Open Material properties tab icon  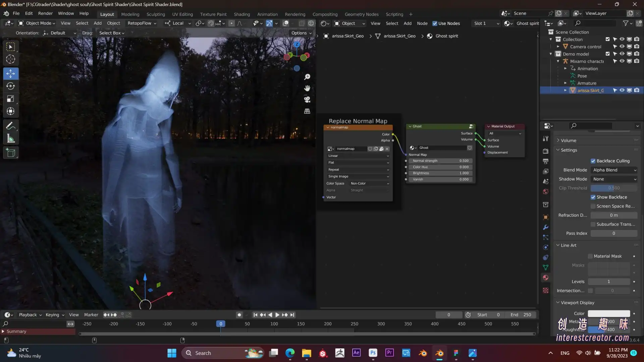(546, 278)
